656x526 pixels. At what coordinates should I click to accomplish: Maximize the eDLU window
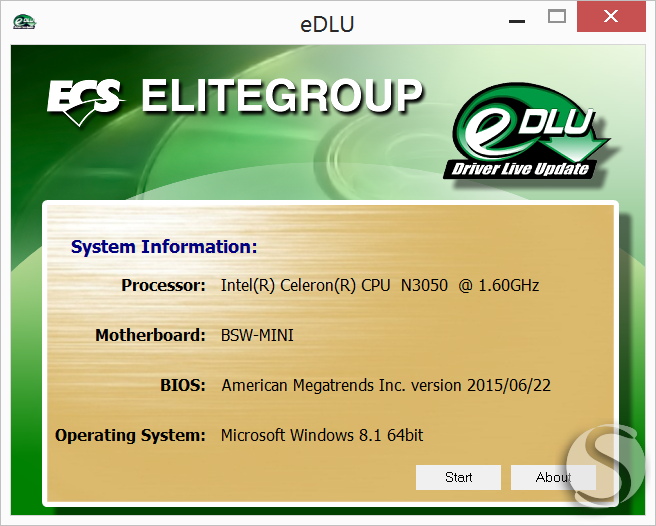point(557,17)
